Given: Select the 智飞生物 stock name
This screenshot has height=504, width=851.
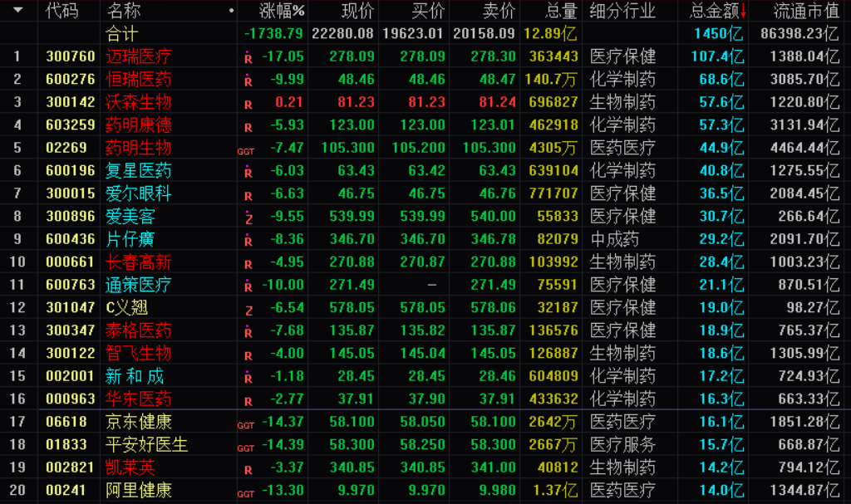Looking at the screenshot, I should pos(139,353).
